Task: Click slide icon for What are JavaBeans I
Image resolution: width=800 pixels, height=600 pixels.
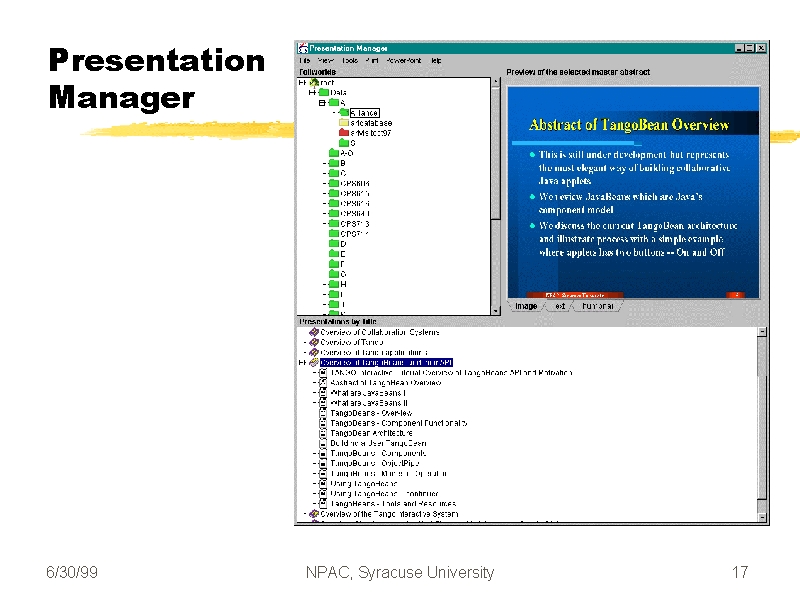Action: 323,393
